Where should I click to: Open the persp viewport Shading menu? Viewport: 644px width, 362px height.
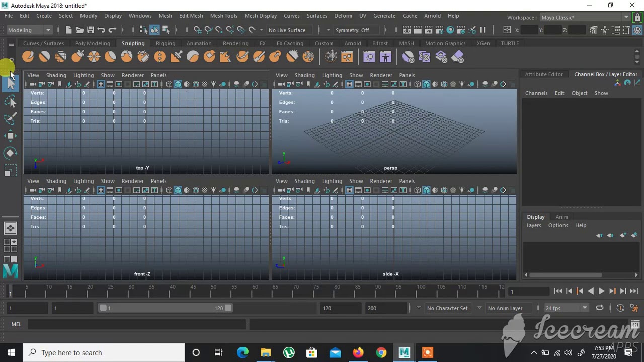304,75
